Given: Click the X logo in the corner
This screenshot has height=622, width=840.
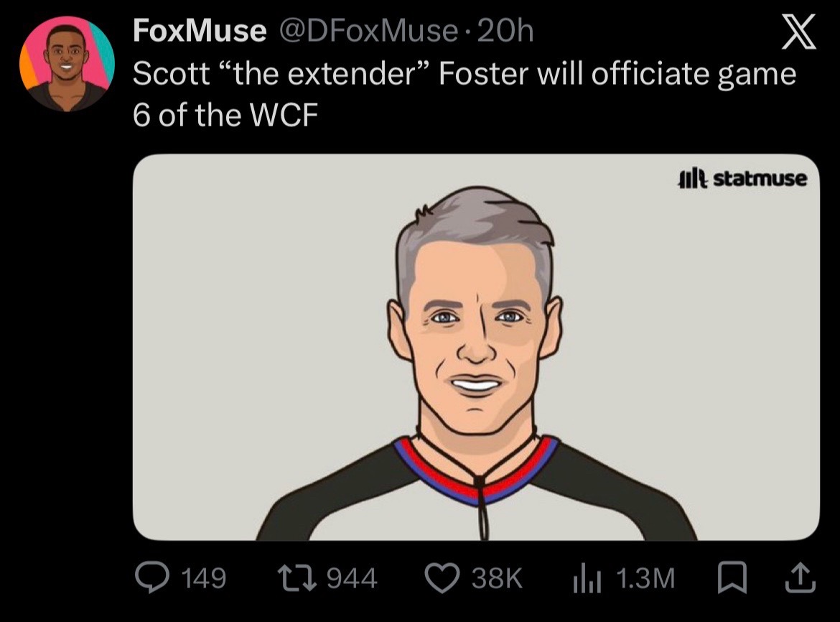Looking at the screenshot, I should [798, 32].
